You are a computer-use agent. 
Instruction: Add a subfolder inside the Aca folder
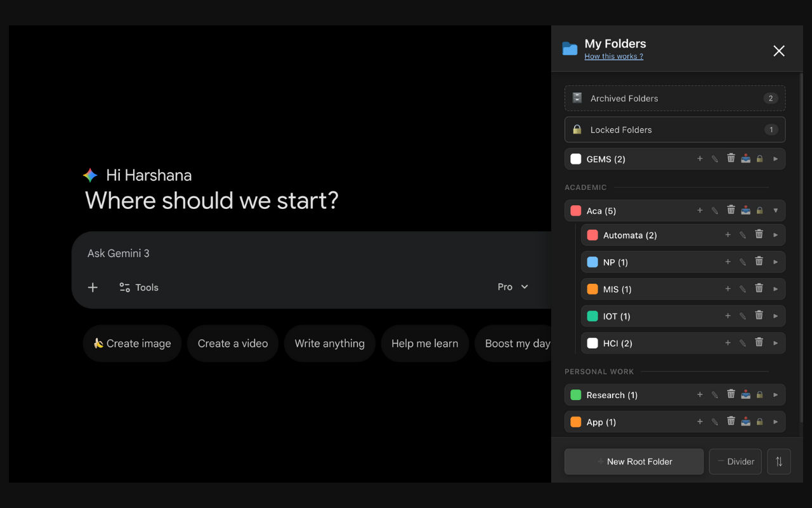[700, 211]
